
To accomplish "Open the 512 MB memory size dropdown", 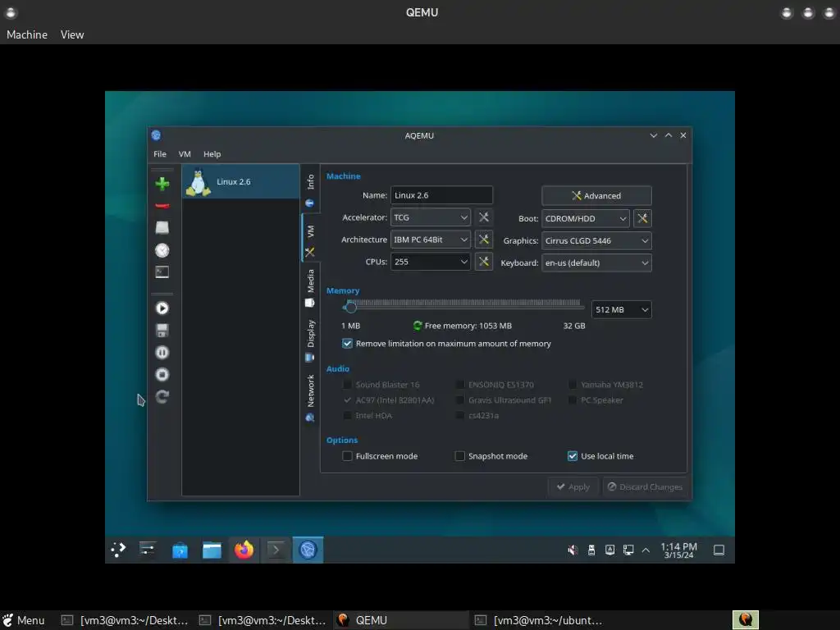I will click(x=622, y=309).
